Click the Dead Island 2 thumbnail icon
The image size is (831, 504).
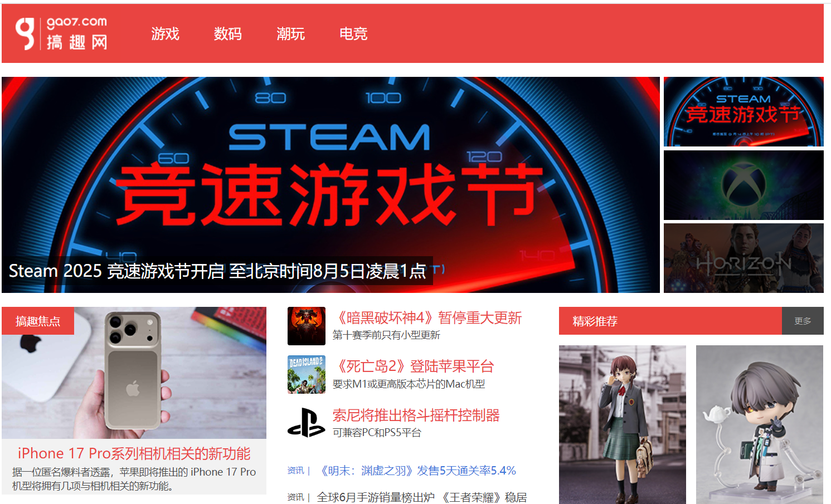click(x=307, y=374)
